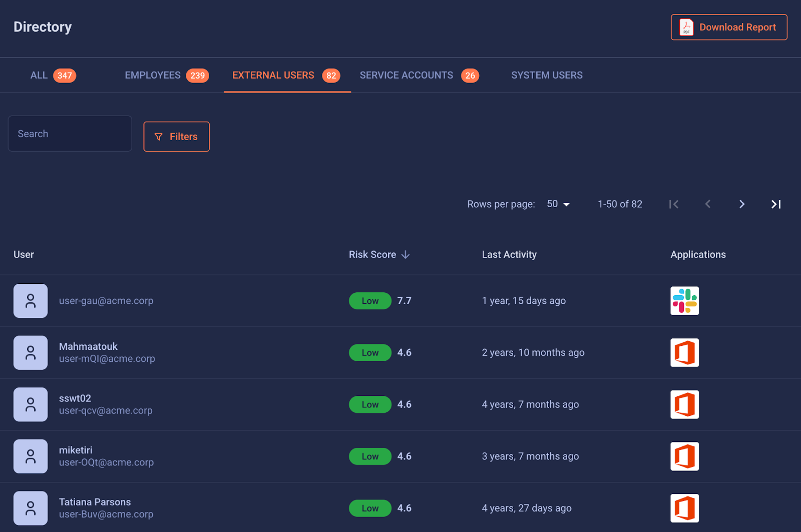Image resolution: width=801 pixels, height=532 pixels.
Task: Open the Filters panel
Action: click(176, 137)
